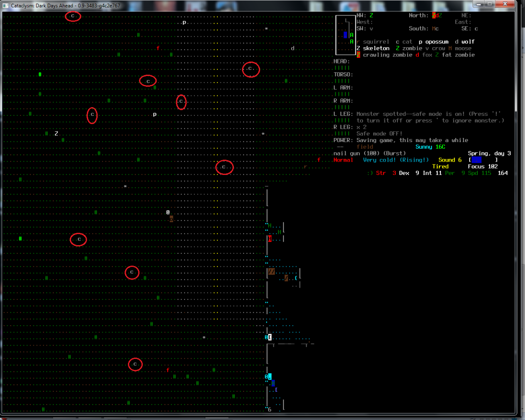Click the 'Focus 102' value
The width and height of the screenshot is (525, 420).
(483, 167)
